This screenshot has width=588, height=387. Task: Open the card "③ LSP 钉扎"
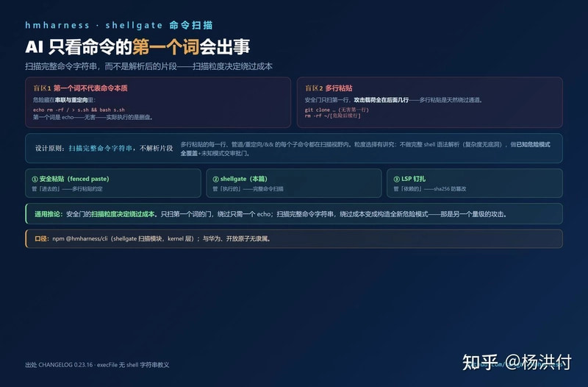coord(474,183)
